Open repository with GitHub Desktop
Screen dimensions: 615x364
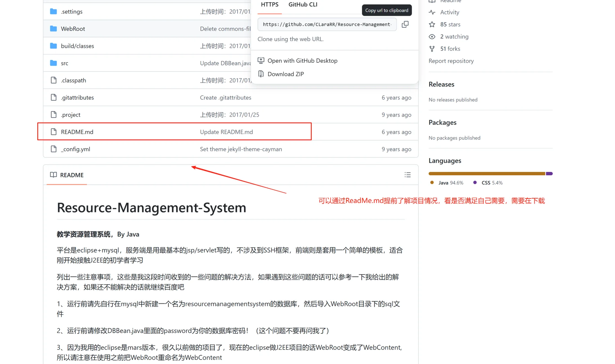pos(302,60)
